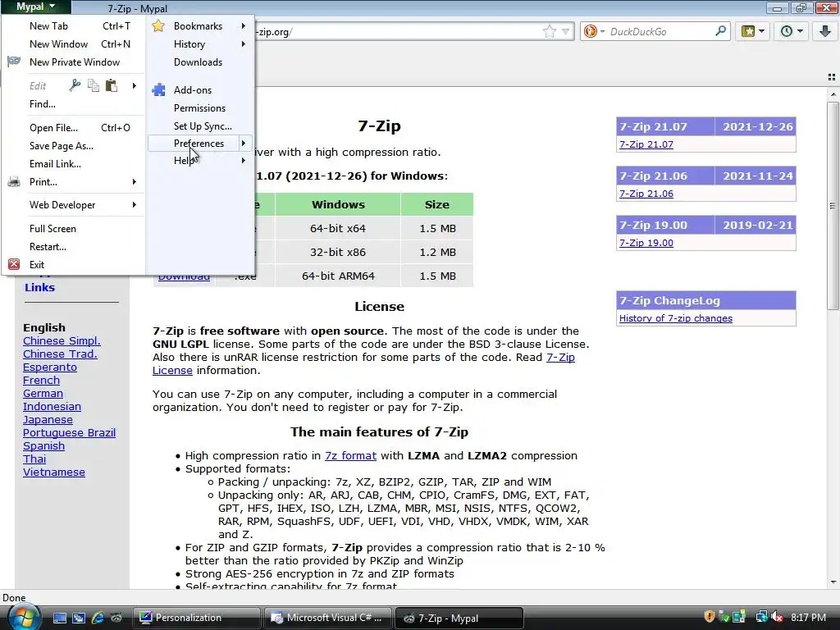Viewport: 840px width, 630px height.
Task: Click the Bookmarks star icon in menu
Action: point(158,25)
